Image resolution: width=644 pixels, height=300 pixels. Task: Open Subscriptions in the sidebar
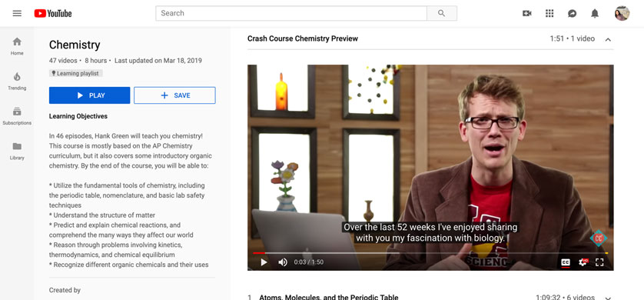pos(17,116)
